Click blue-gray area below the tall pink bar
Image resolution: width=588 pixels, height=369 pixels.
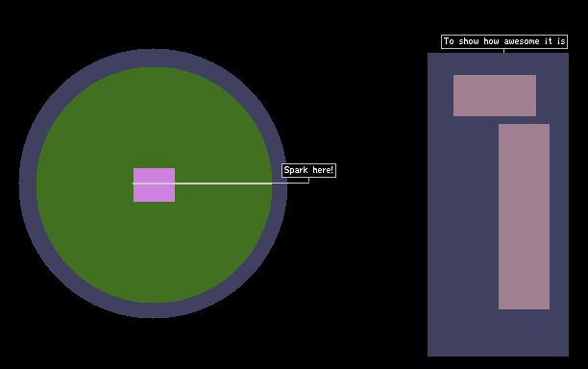[524, 332]
